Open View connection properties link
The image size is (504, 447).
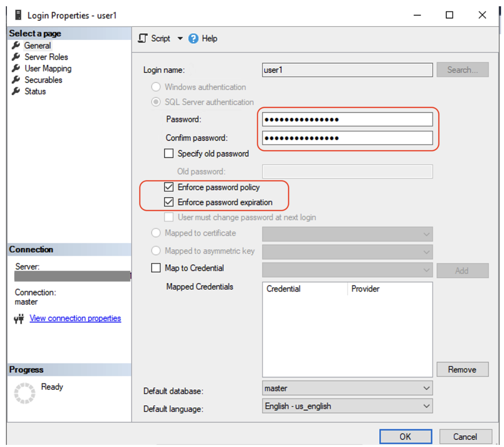(75, 318)
